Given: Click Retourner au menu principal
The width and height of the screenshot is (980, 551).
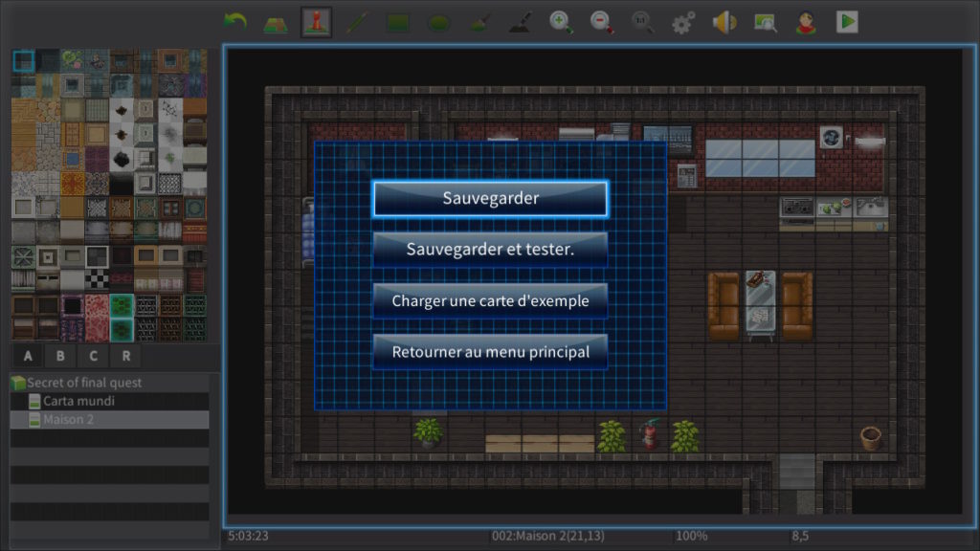Looking at the screenshot, I should click(x=490, y=352).
